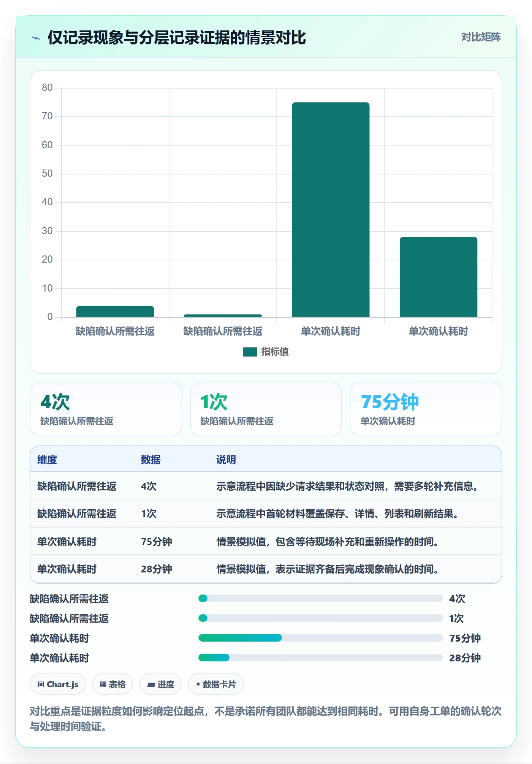Select the 数据卡片 chip
The height and width of the screenshot is (764, 532).
pyautogui.click(x=216, y=684)
